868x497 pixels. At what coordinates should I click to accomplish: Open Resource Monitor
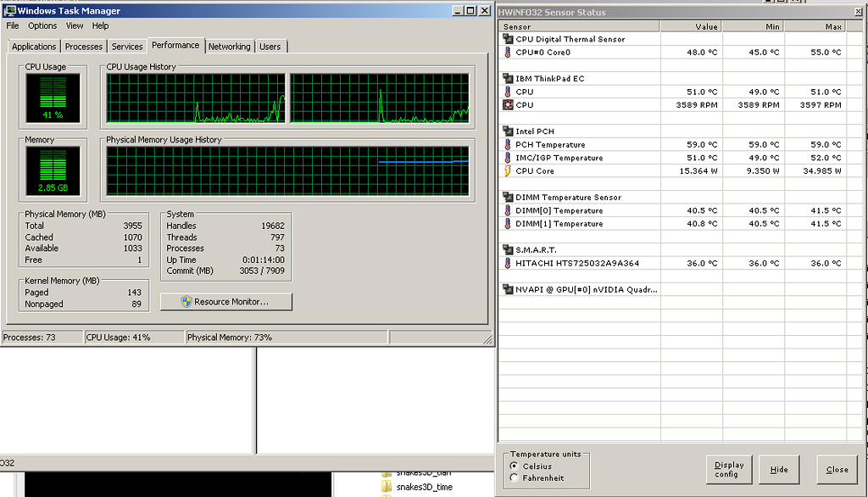225,301
